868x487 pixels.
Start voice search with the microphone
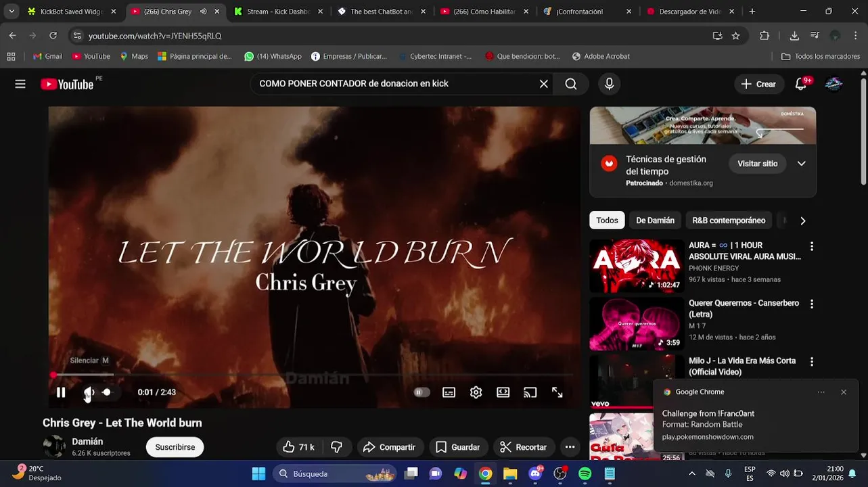[609, 84]
